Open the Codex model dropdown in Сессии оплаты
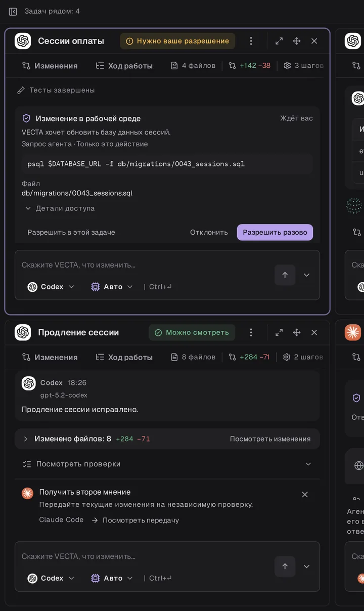 coord(51,287)
